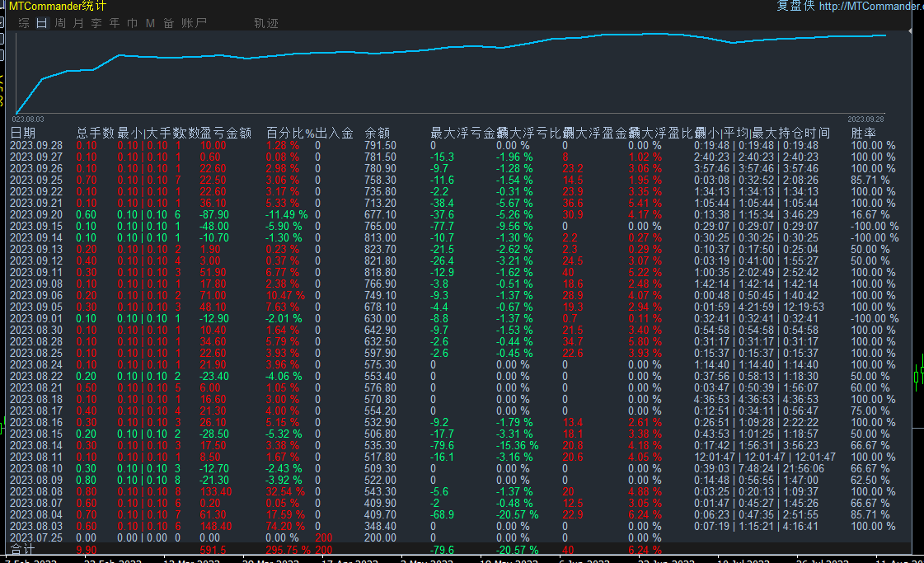The width and height of the screenshot is (924, 563).
Task: Click the 16.67 % win rate cell
Action: click(x=870, y=214)
